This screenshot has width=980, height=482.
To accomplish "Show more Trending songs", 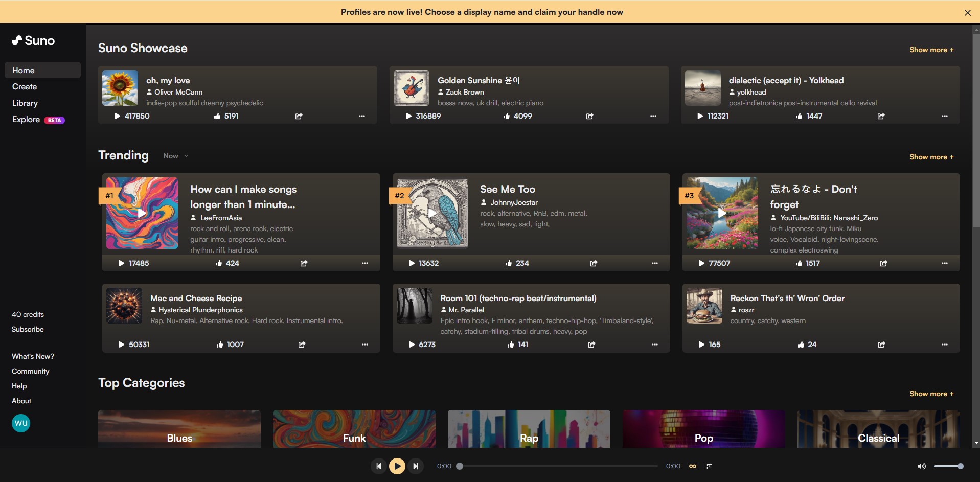I will tap(931, 157).
